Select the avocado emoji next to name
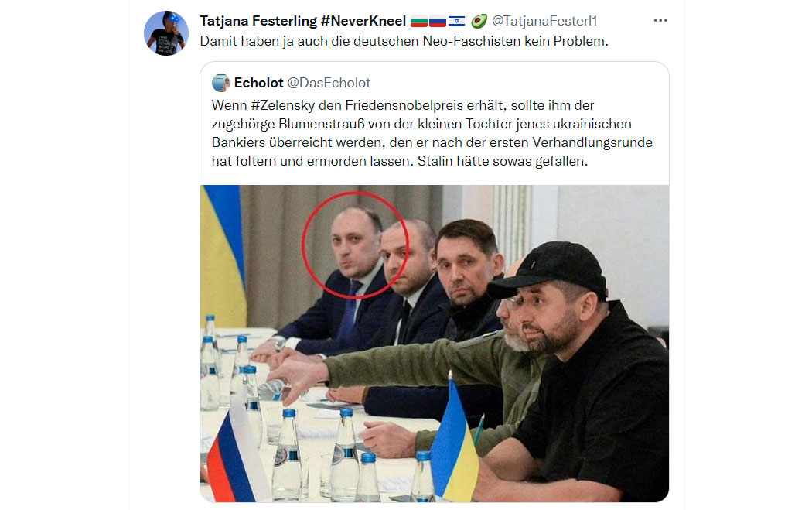This screenshot has width=812, height=510. (479, 21)
